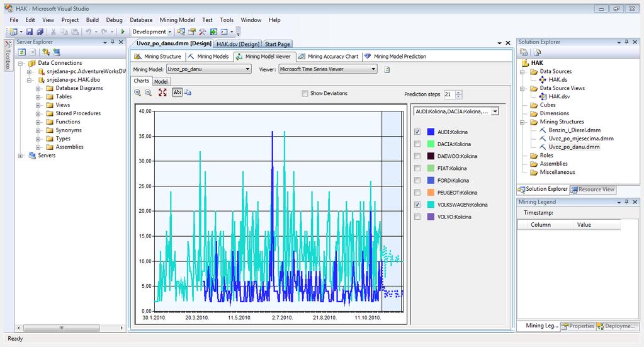Check the FORD:Kolicina series checkbox
This screenshot has height=347, width=644.
(417, 180)
